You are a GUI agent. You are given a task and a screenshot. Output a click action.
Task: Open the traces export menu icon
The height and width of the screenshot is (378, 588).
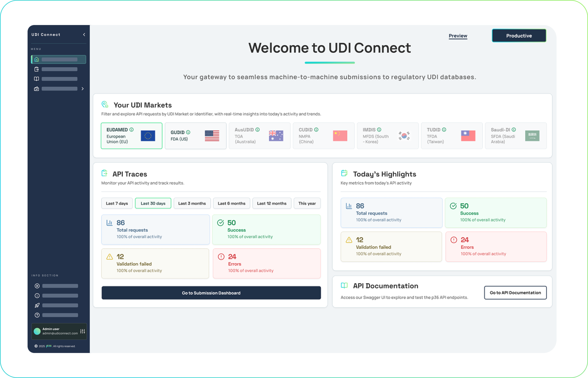(x=37, y=69)
